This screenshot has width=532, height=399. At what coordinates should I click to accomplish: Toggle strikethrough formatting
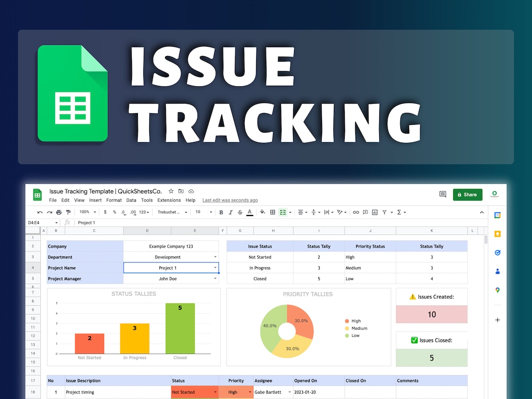pyautogui.click(x=239, y=212)
